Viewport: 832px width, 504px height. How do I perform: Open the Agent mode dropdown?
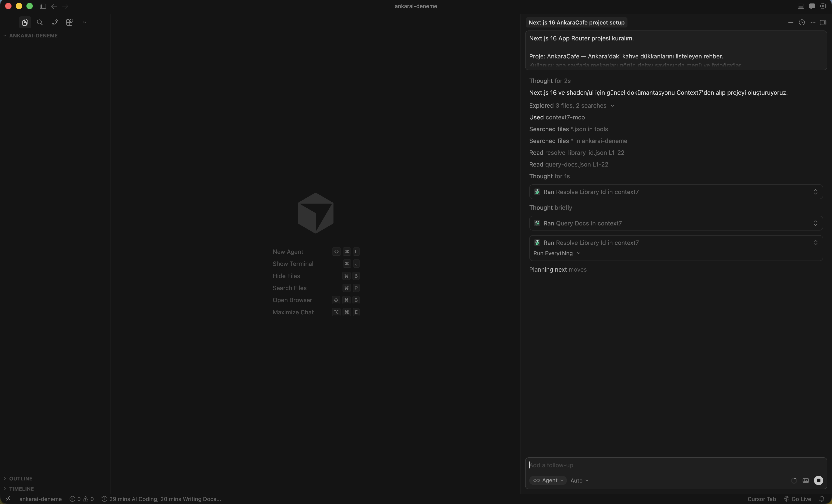(x=548, y=480)
